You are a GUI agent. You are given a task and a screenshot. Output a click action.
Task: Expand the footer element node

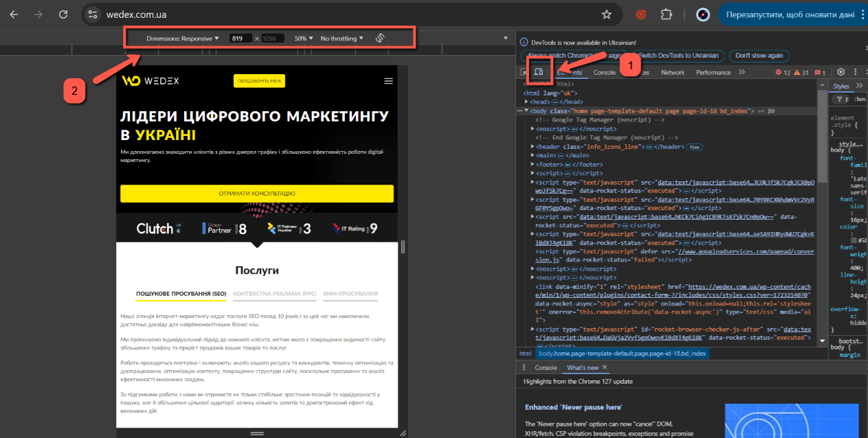(x=533, y=164)
